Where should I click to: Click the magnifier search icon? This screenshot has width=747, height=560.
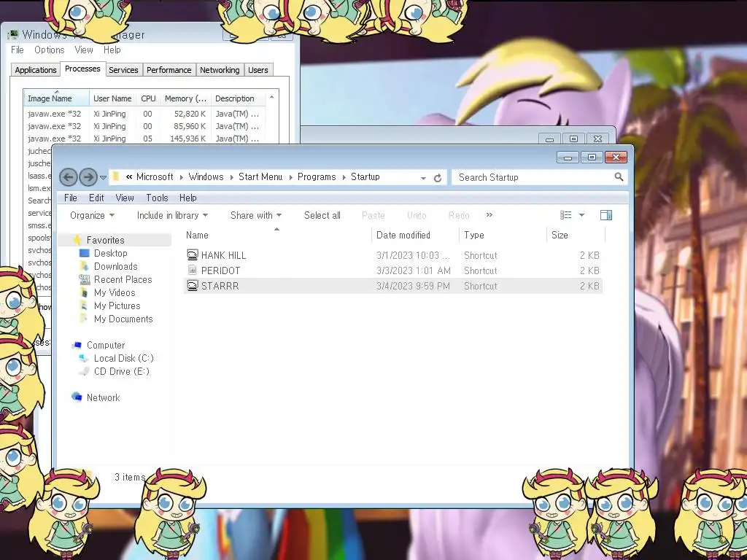tap(619, 177)
